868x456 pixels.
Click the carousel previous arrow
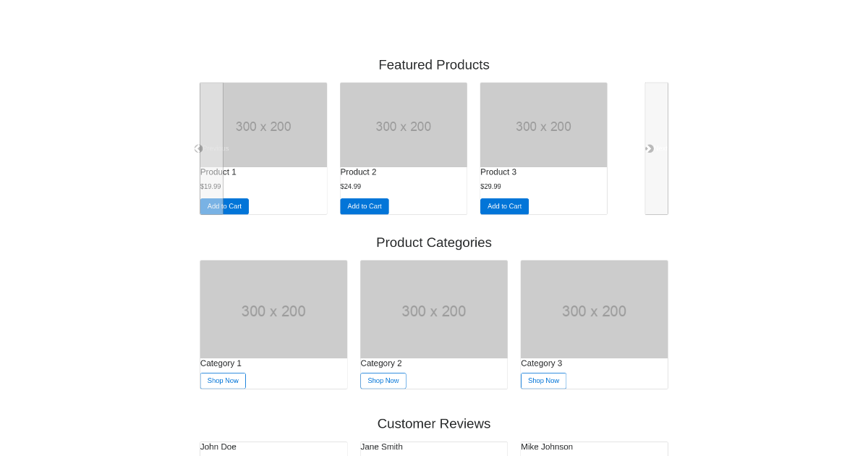coord(198,148)
